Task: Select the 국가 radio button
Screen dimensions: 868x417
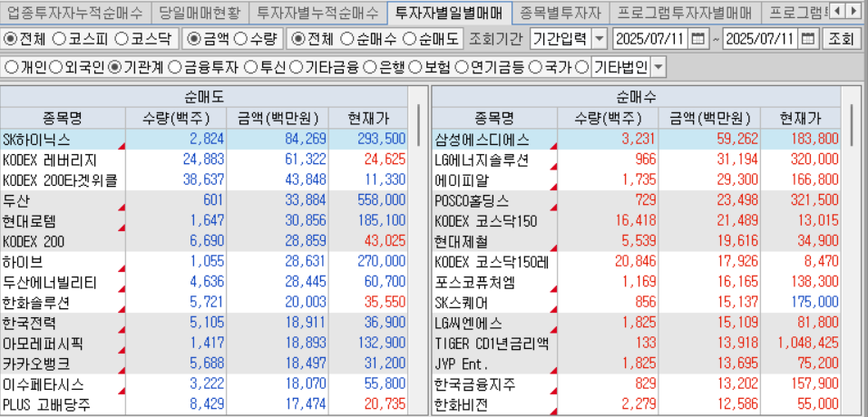Action: (x=534, y=67)
